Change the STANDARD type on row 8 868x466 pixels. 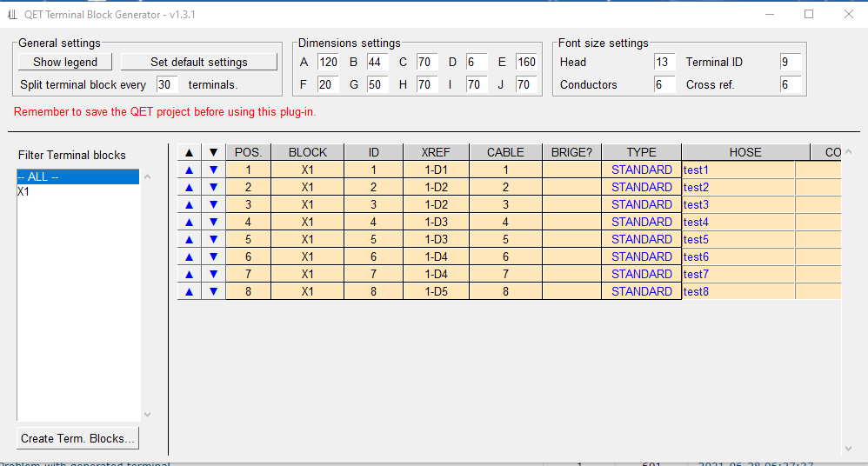(641, 292)
